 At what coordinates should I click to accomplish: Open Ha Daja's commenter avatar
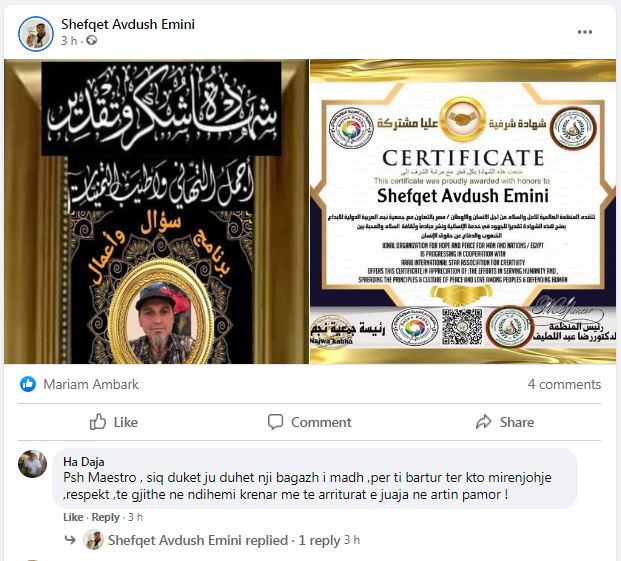(x=32, y=464)
